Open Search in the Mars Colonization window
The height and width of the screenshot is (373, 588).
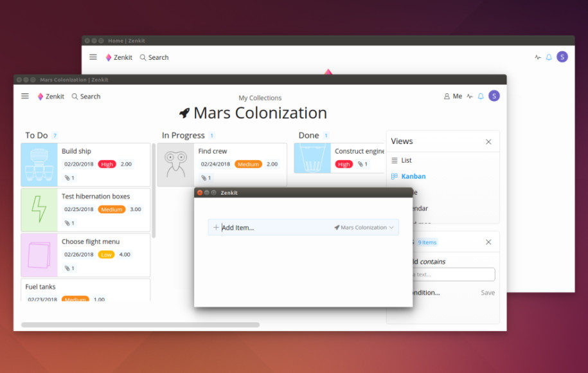pyautogui.click(x=86, y=96)
